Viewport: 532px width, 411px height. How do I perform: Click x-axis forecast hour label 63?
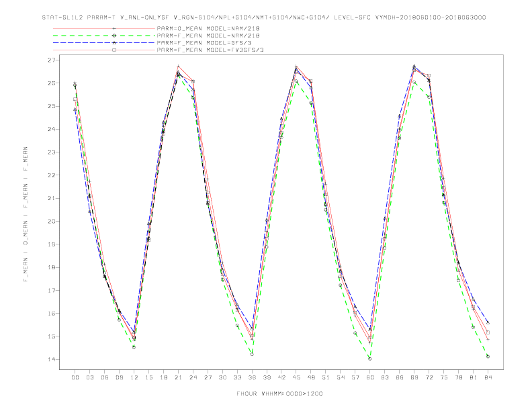coord(385,377)
